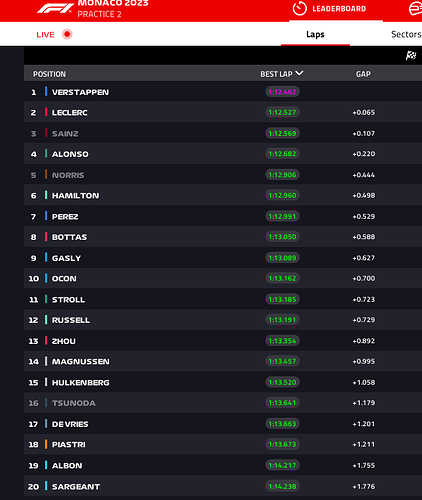Select the LEADERBOARD header menu
Viewport: 422px width, 500px height.
pos(339,9)
